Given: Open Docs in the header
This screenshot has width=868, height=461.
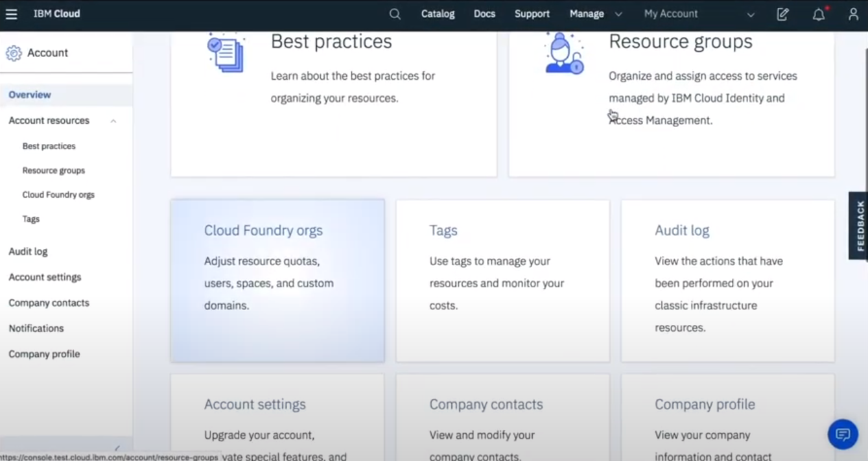Looking at the screenshot, I should coord(484,14).
